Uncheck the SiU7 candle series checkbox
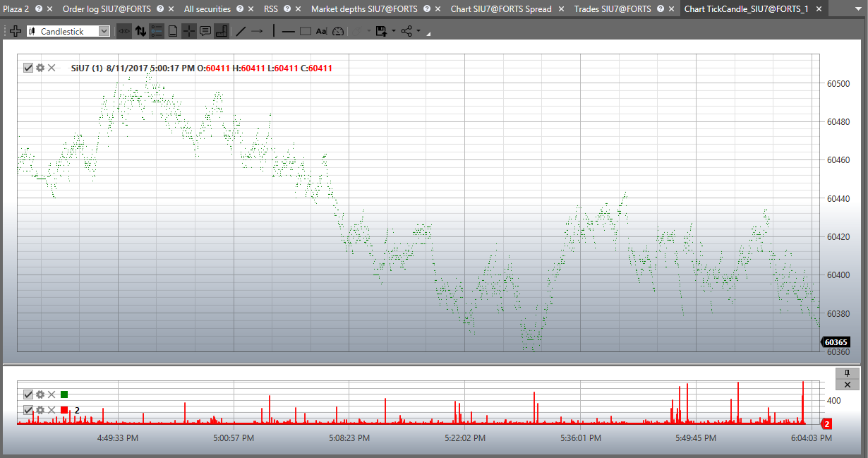Screen dimensions: 868x458 click(x=28, y=68)
